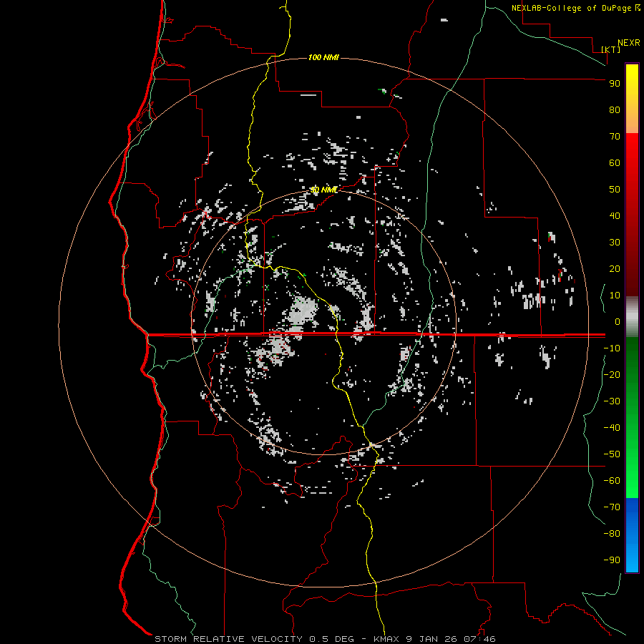
Task: Click the -80 value on the velocity scale
Action: (x=612, y=534)
